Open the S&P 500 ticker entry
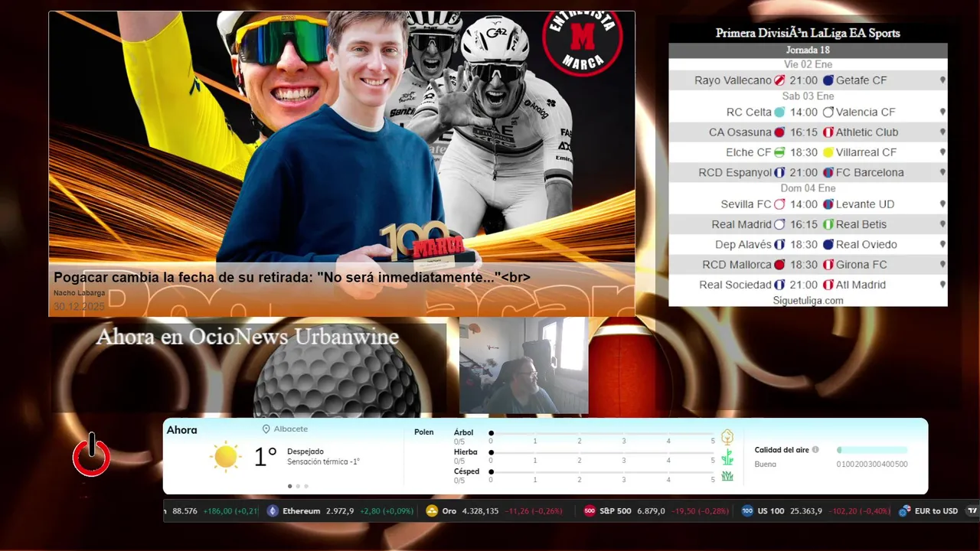 (x=656, y=511)
